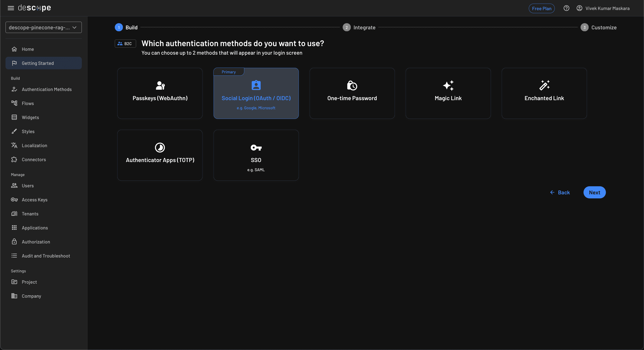
Task: Click the Access Keys key icon
Action: click(x=14, y=199)
